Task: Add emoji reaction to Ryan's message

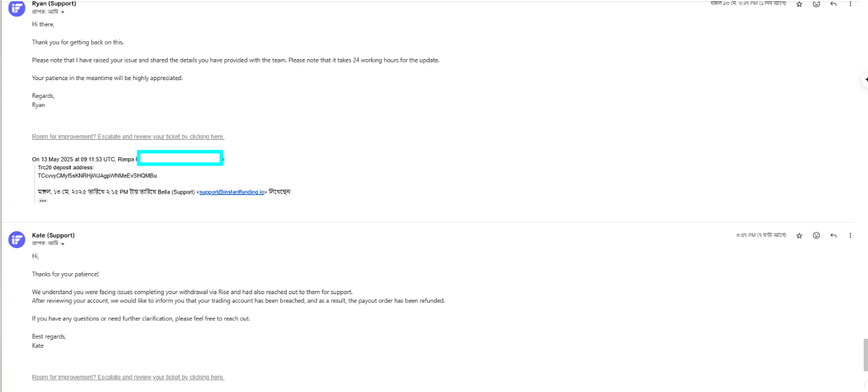Action: [816, 4]
